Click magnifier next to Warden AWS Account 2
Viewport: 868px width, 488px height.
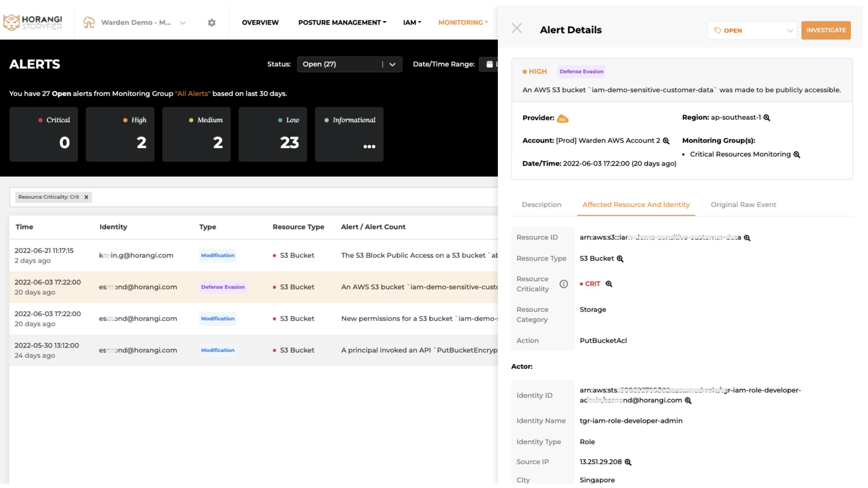pyautogui.click(x=666, y=141)
